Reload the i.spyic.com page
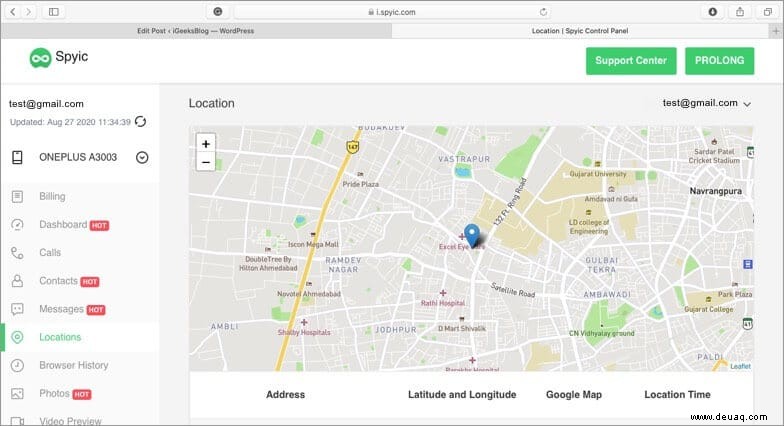This screenshot has height=426, width=784. 543,12
